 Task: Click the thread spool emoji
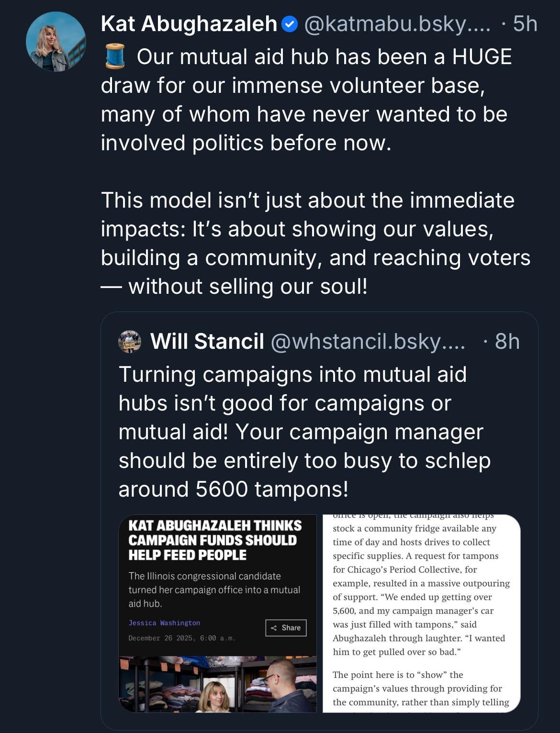pos(115,56)
